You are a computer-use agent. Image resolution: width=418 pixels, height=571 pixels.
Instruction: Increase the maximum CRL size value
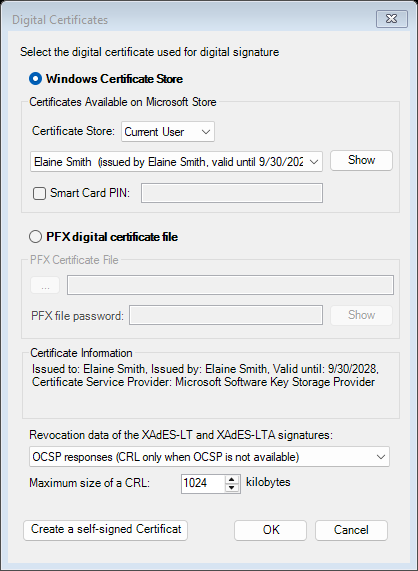(232, 480)
